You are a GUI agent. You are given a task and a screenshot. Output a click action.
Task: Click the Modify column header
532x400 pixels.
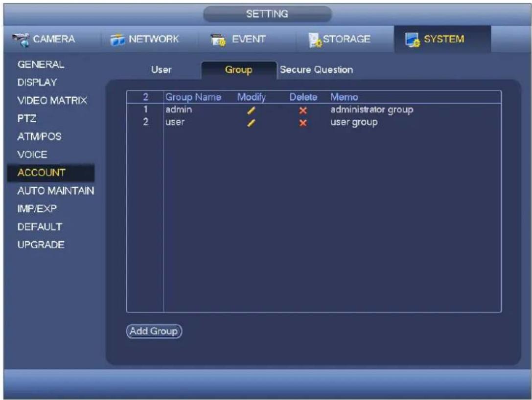[x=252, y=97]
